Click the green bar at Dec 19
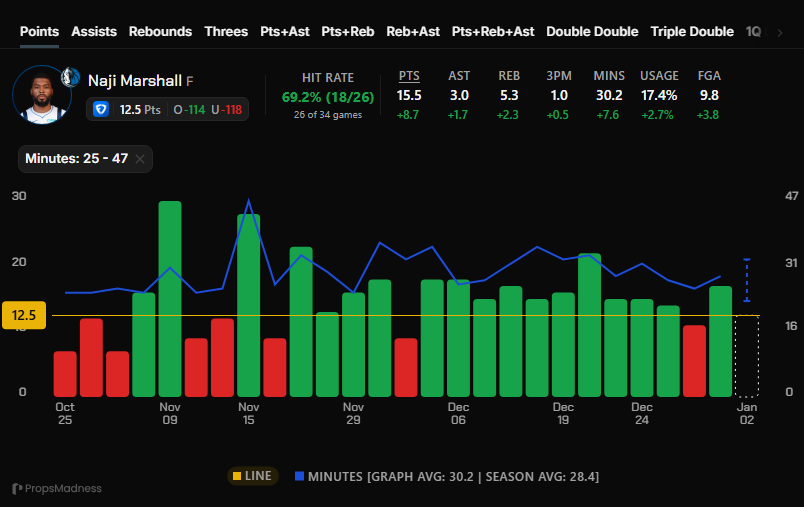 [564, 344]
